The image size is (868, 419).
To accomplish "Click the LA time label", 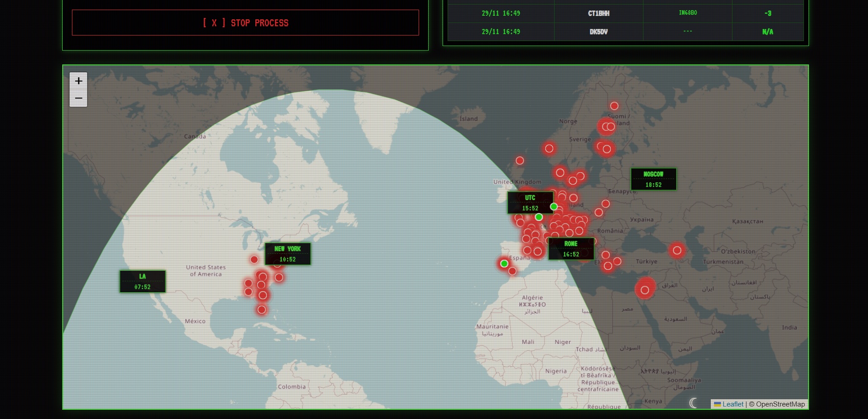I will point(142,281).
